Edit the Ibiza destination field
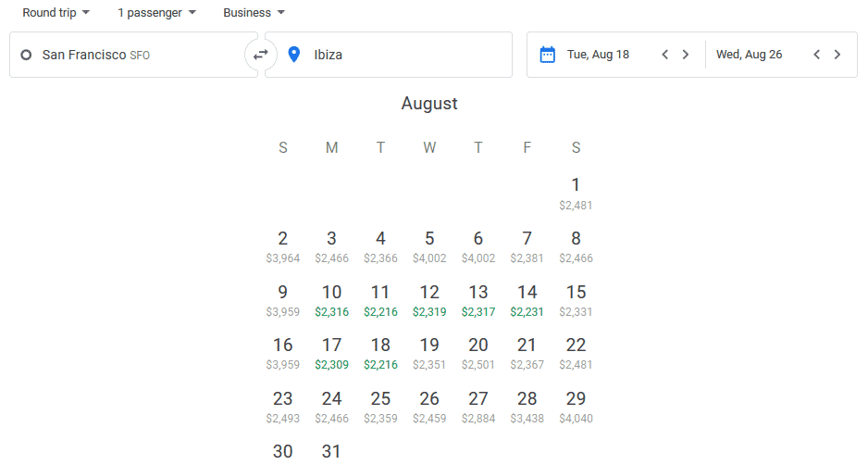The image size is (868, 465). [x=389, y=55]
